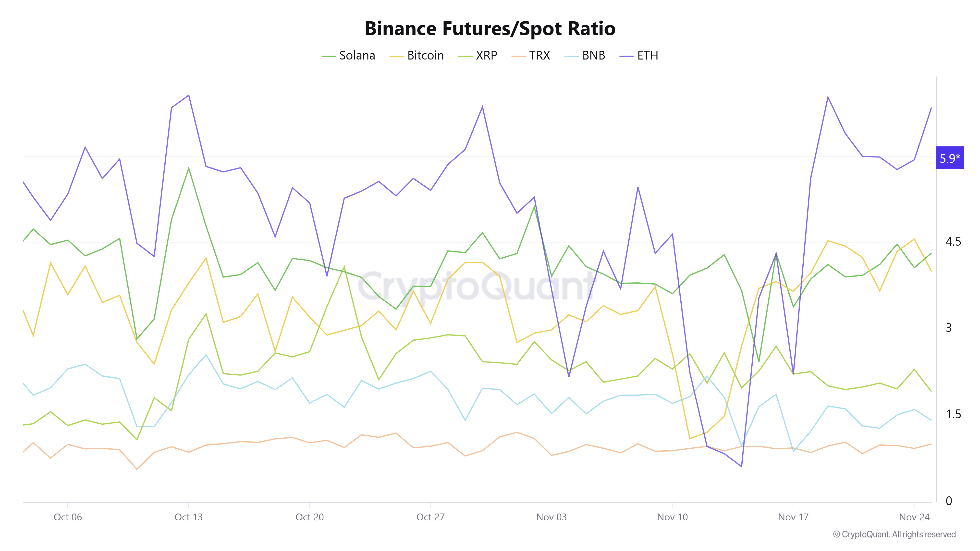Click the Oct 20 axis label
This screenshot has width=980, height=551.
[310, 517]
